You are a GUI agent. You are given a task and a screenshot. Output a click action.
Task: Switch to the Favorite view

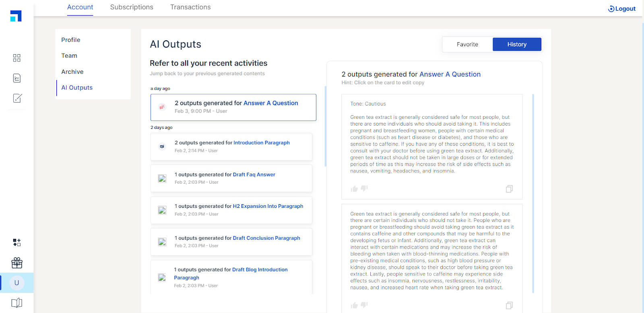coord(467,44)
